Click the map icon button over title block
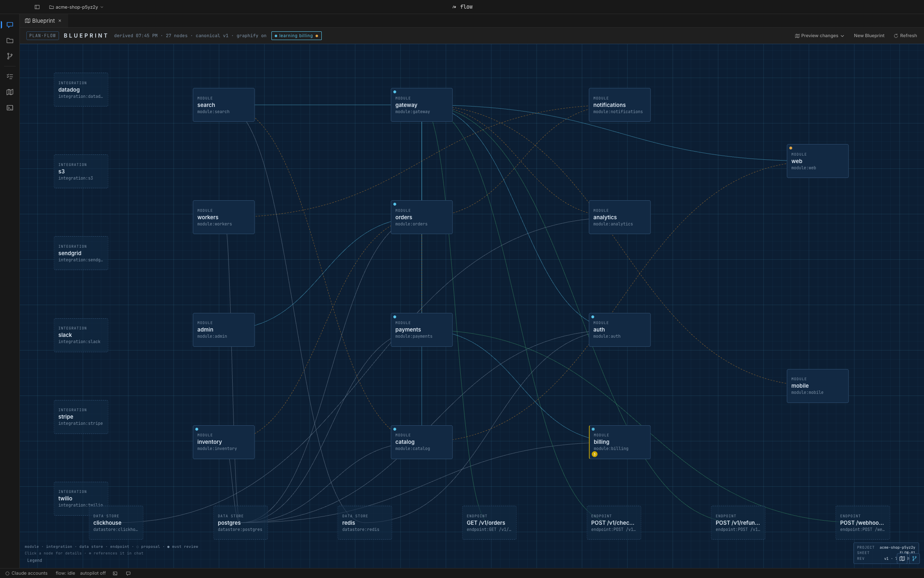The height and width of the screenshot is (578, 924). tap(902, 559)
